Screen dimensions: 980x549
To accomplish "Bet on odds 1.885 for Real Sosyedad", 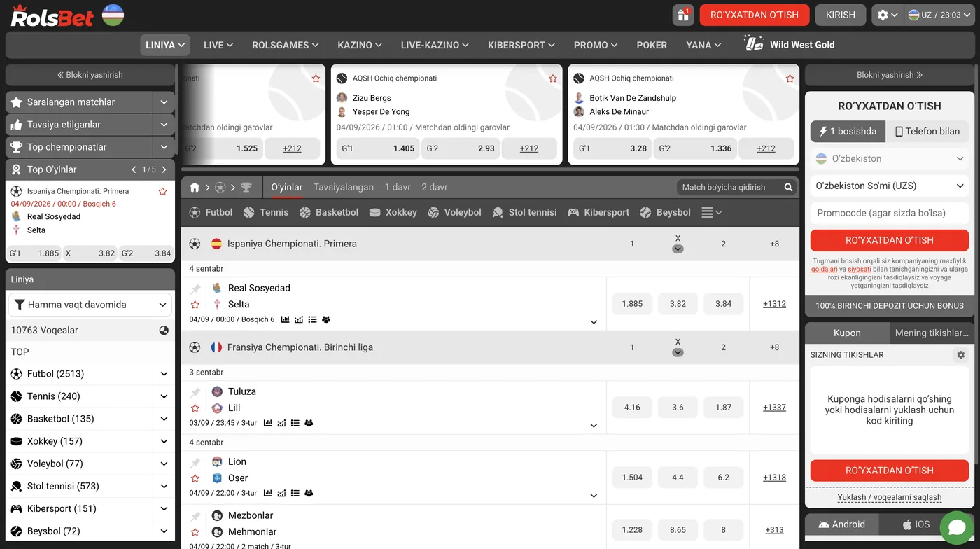I will click(x=632, y=304).
